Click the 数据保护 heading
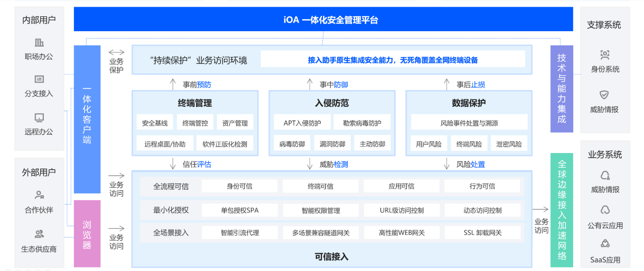The image size is (644, 271). (469, 103)
